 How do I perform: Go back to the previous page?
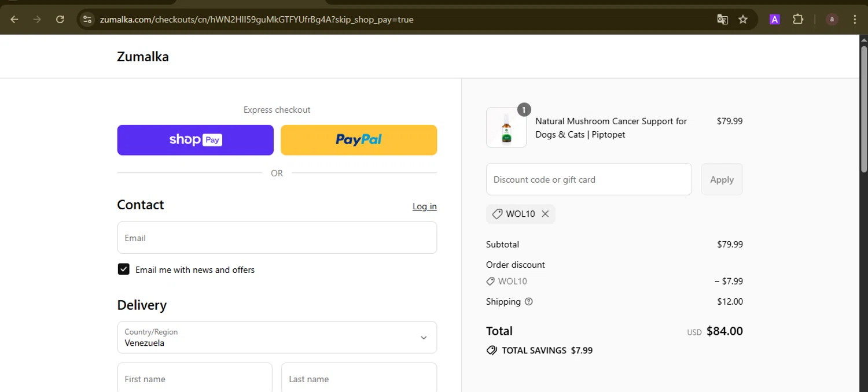pyautogui.click(x=14, y=20)
